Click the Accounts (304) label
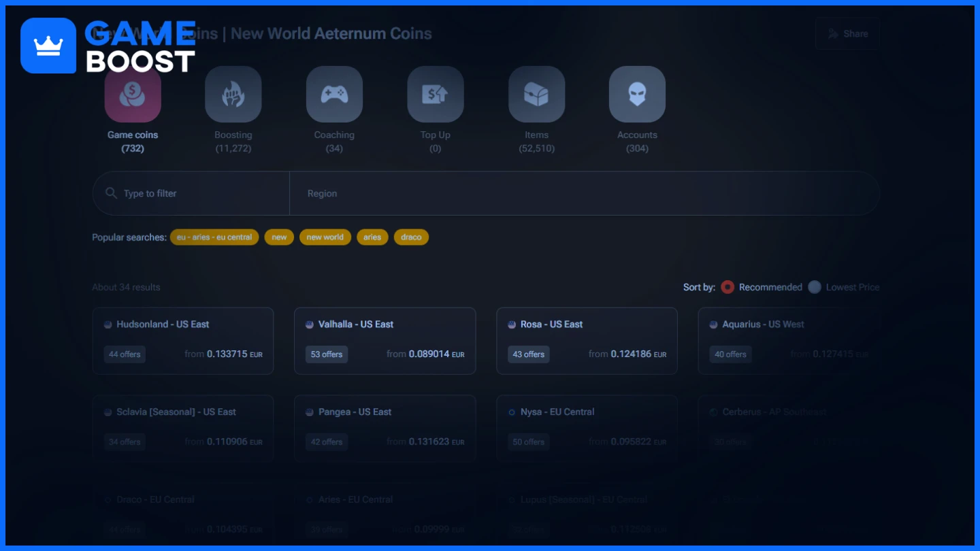980x551 pixels. coord(637,141)
